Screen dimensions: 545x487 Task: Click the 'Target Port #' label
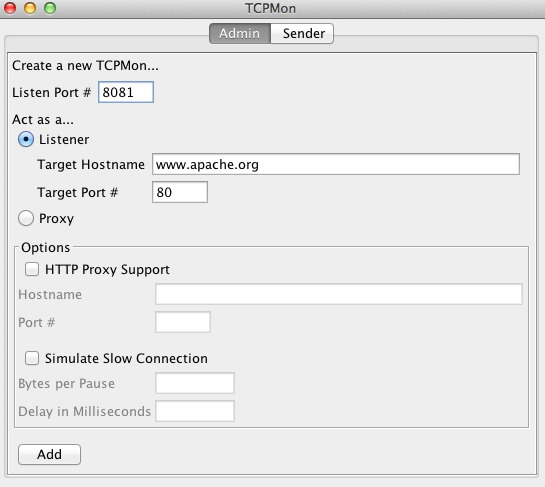78,192
